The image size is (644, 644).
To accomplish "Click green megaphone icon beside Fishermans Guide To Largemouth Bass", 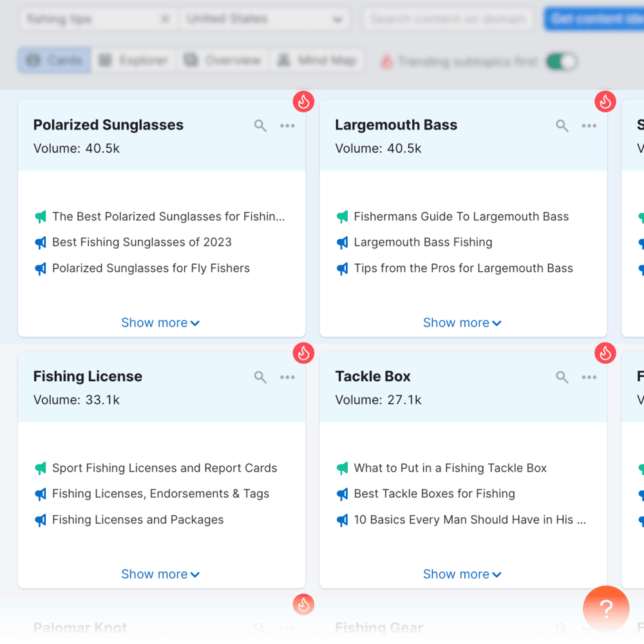I will [343, 216].
